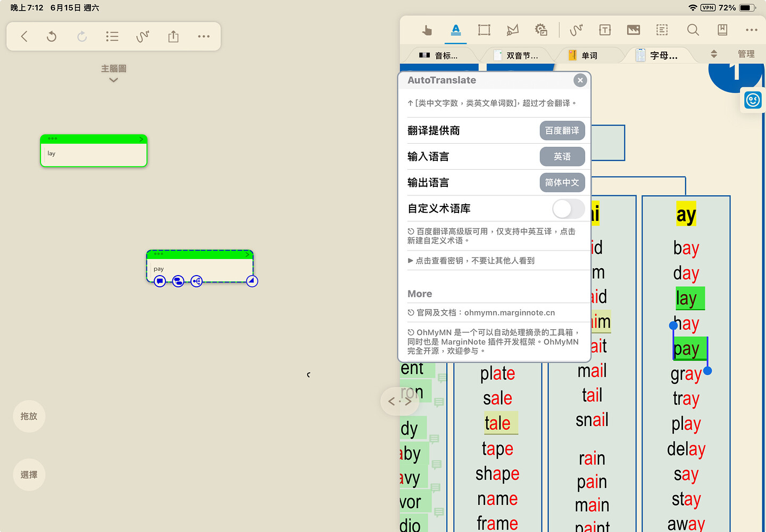The height and width of the screenshot is (532, 766).
Task: Open the outline list view
Action: [112, 36]
